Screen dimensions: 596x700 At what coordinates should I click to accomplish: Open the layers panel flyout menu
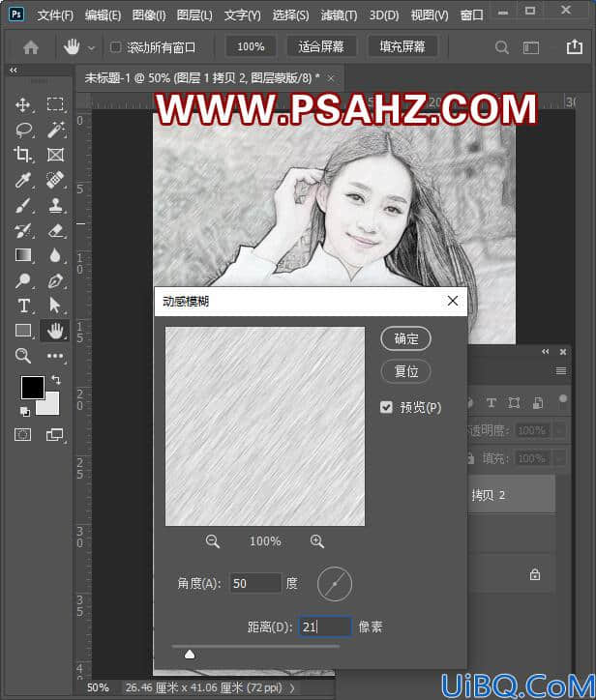[x=561, y=370]
